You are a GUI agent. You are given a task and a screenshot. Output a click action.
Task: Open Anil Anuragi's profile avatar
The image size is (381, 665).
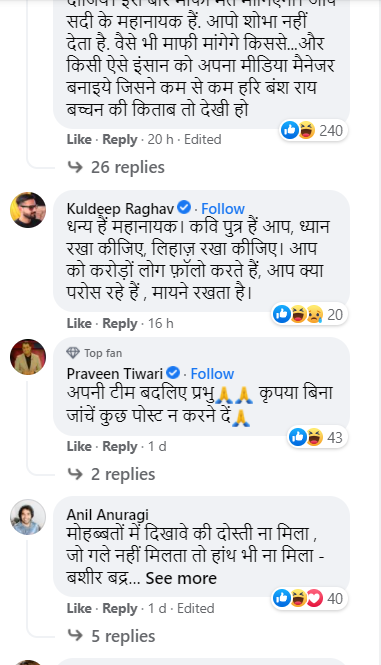pos(28,517)
